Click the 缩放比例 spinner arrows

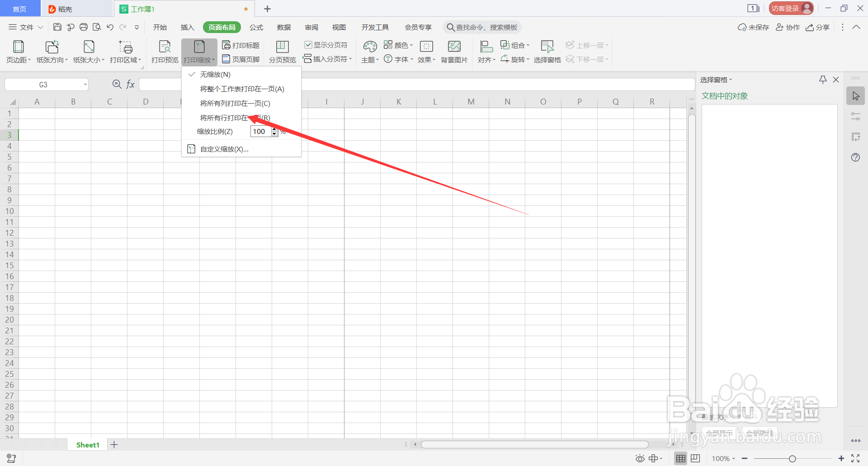coord(274,132)
